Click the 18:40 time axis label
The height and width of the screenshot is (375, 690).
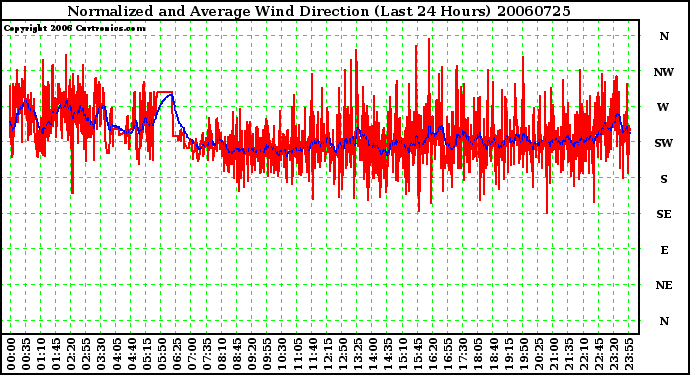[493, 354]
